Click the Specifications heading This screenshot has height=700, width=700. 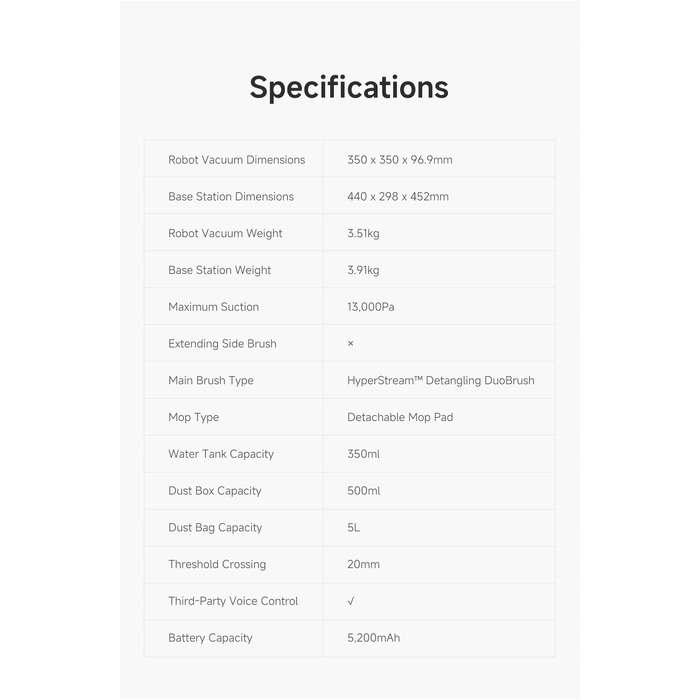(x=349, y=88)
